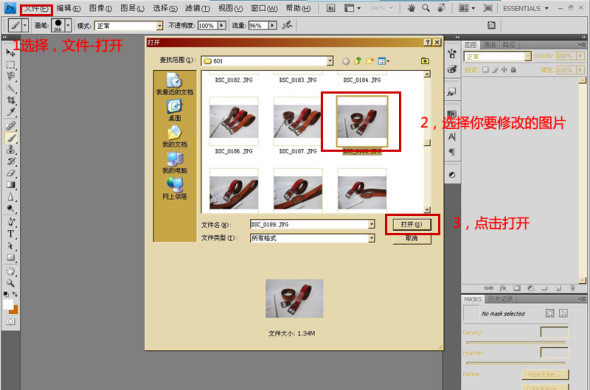Select the Type tool in toolbox
Screen dimensions: 590x390
click(11, 234)
